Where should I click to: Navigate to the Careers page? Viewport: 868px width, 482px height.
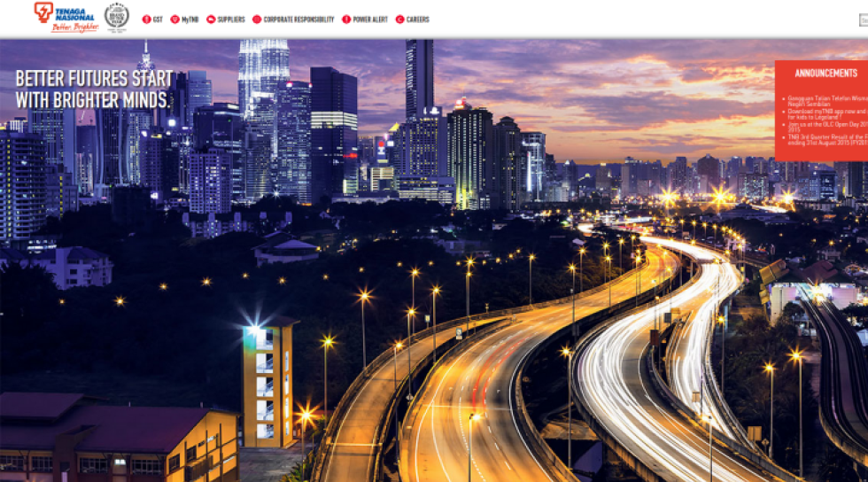[x=418, y=19]
